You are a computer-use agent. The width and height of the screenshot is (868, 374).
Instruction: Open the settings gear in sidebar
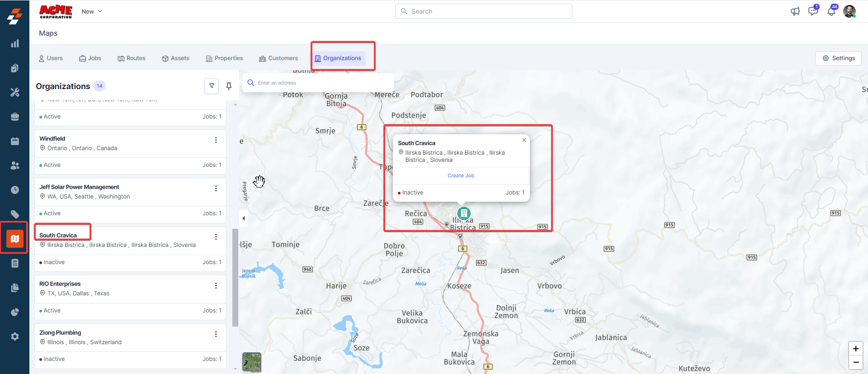(15, 336)
